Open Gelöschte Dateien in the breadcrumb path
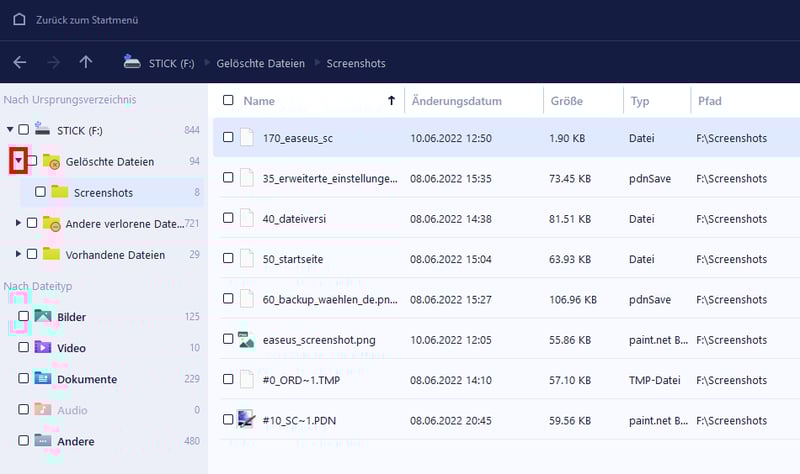This screenshot has height=474, width=800. coord(258,63)
